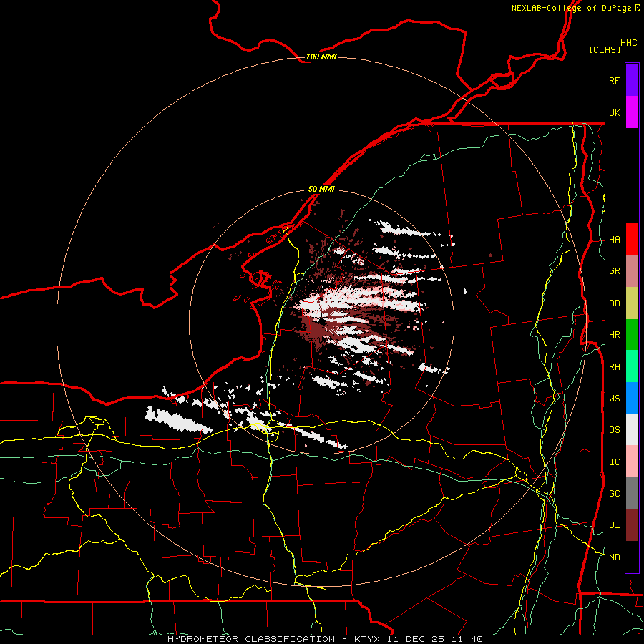Click the WS legend label
This screenshot has height=644, width=644.
[x=614, y=399]
